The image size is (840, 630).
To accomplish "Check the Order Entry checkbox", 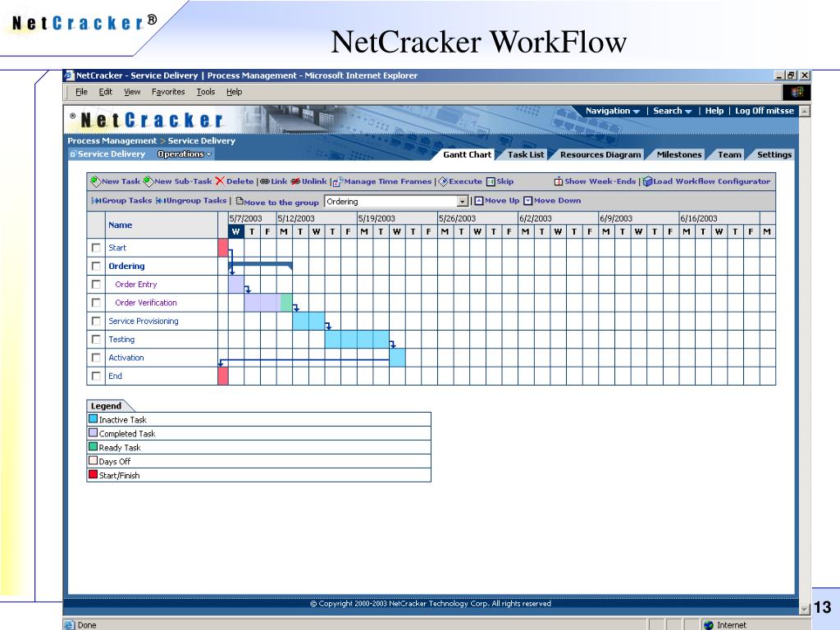I will pos(96,284).
